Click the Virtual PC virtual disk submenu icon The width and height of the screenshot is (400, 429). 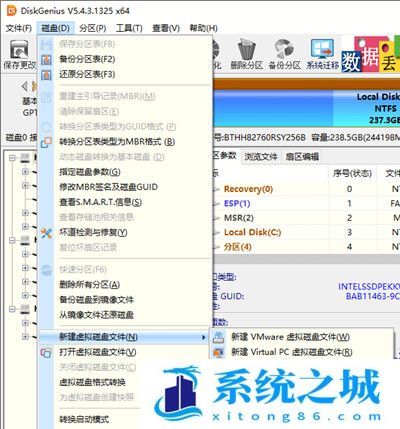pyautogui.click(x=219, y=352)
